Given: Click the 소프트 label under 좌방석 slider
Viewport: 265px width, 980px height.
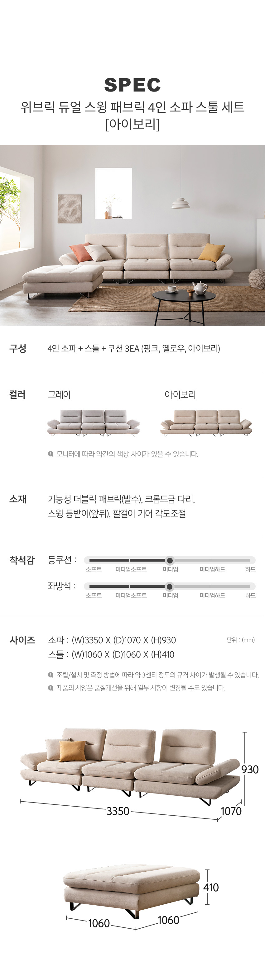Looking at the screenshot, I should 94,596.
